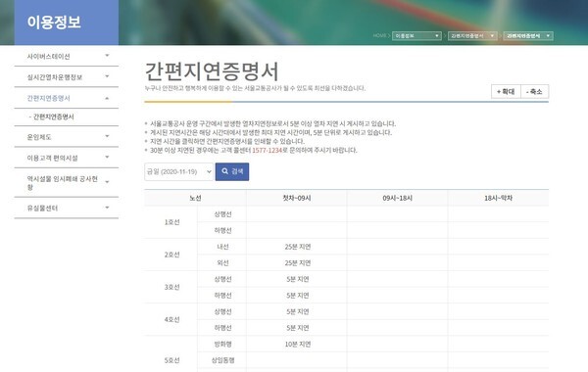This screenshot has width=588, height=372.
Task: Expand the 유실물센터 sidebar menu
Action: 67,208
